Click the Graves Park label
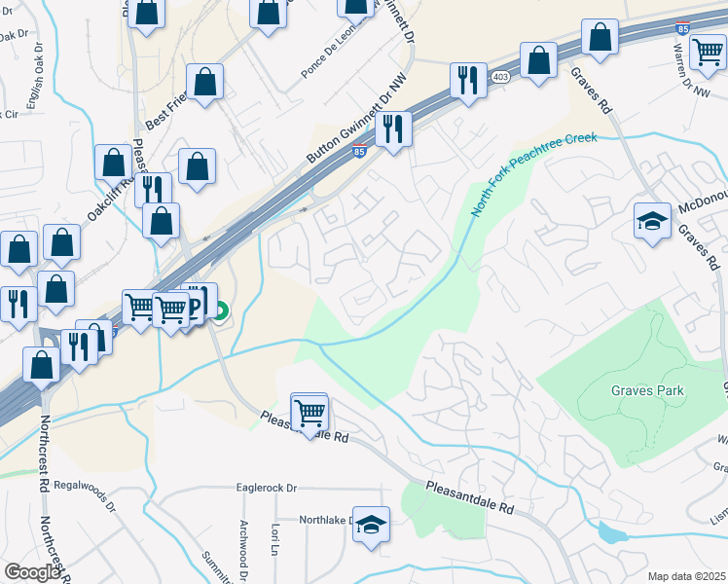 pyautogui.click(x=647, y=390)
